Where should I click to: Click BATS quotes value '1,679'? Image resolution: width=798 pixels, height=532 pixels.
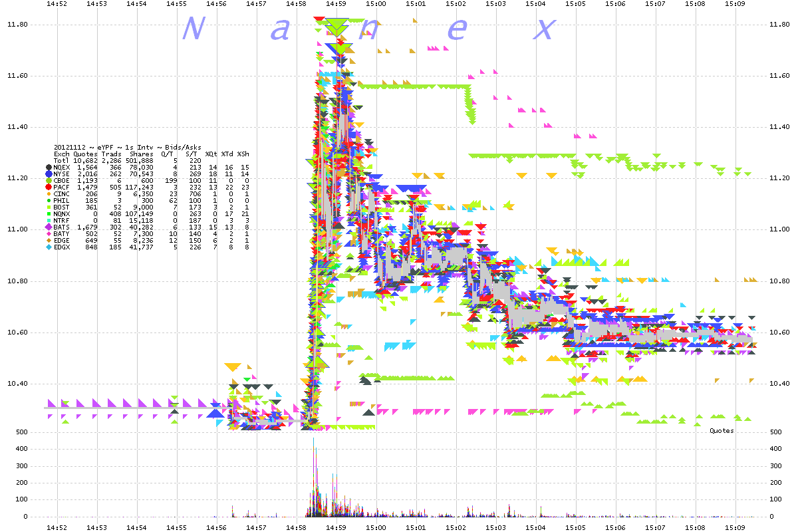click(x=87, y=227)
